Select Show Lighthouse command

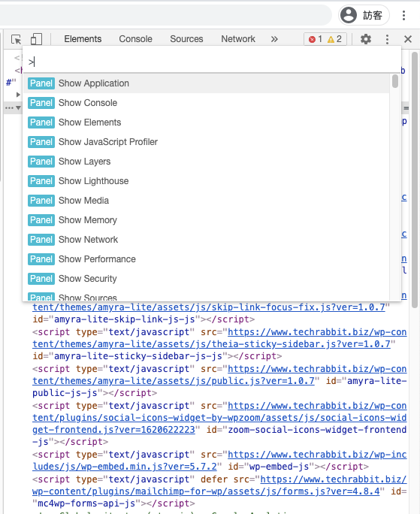tap(206, 181)
